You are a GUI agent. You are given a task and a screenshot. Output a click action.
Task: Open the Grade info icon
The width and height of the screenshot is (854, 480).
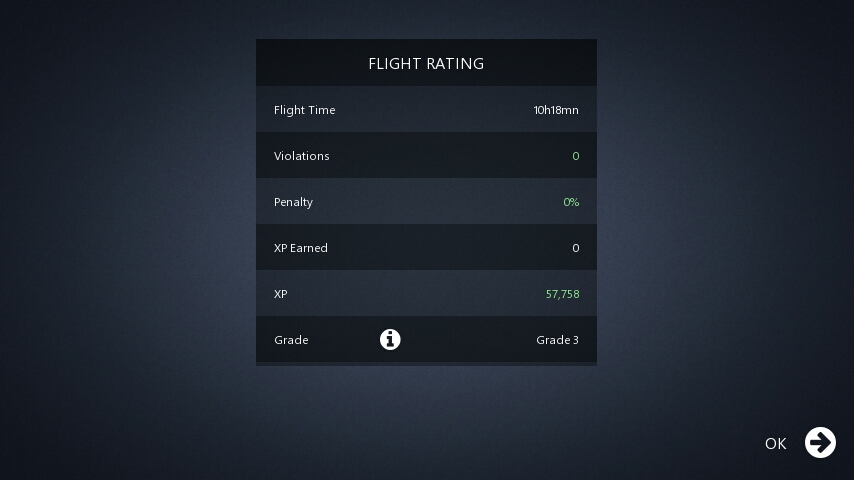(x=390, y=339)
